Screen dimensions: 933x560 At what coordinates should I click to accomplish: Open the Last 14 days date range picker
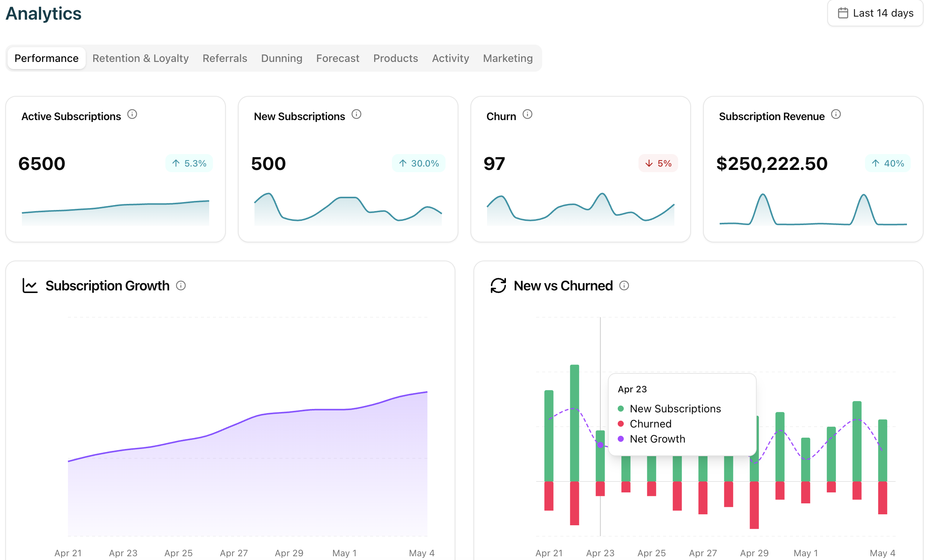click(875, 13)
